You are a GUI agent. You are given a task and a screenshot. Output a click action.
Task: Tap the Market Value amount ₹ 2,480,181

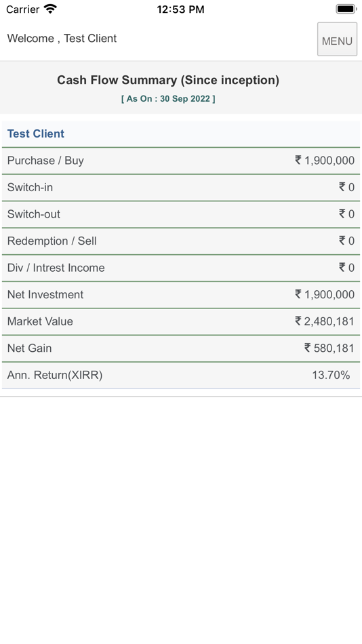pyautogui.click(x=325, y=321)
